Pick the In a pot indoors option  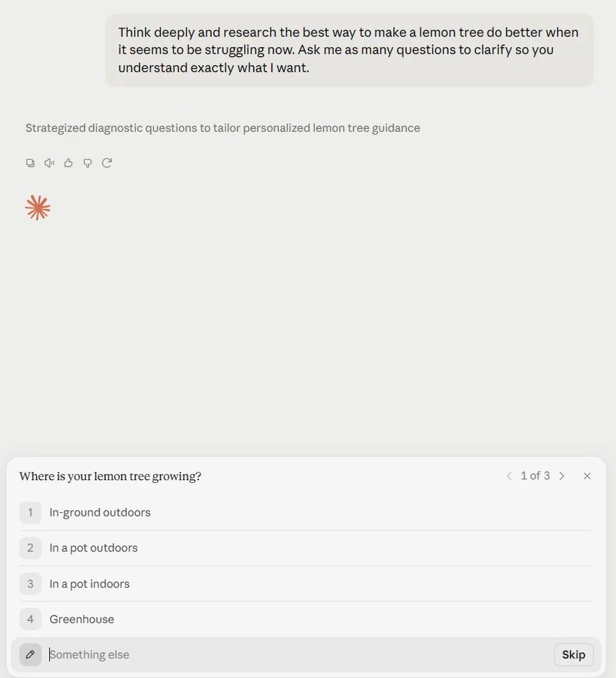306,584
